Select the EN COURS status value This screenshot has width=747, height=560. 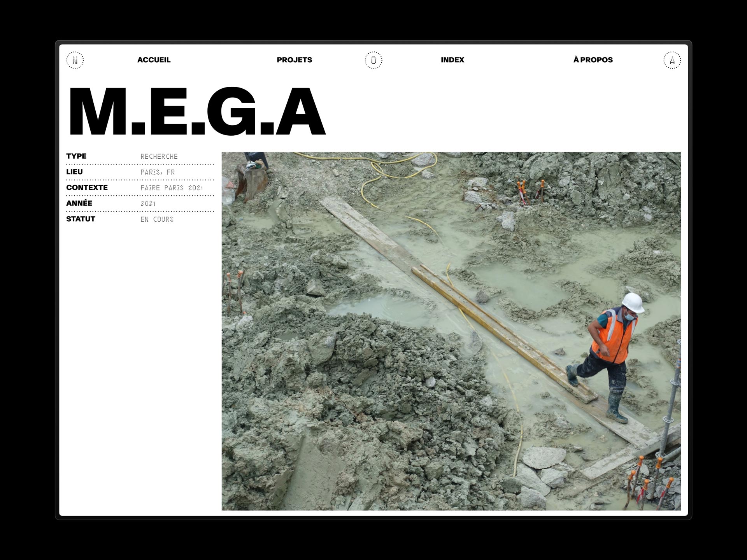click(157, 219)
